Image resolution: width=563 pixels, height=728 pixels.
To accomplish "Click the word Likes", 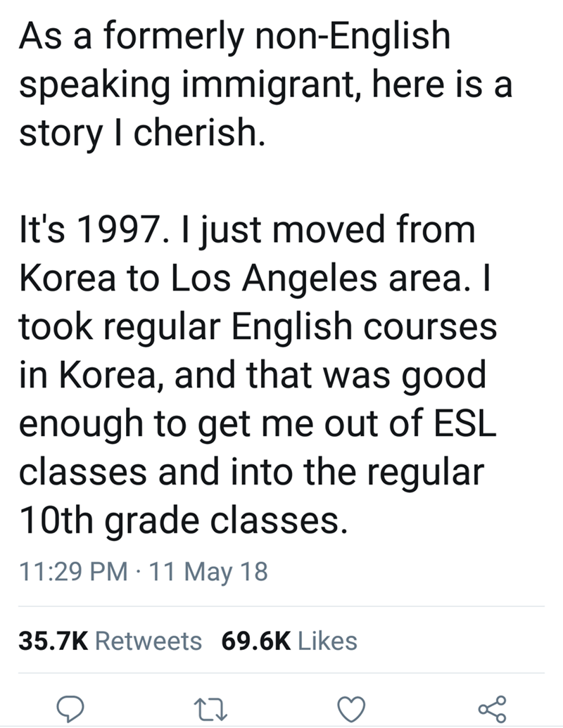I will [328, 641].
